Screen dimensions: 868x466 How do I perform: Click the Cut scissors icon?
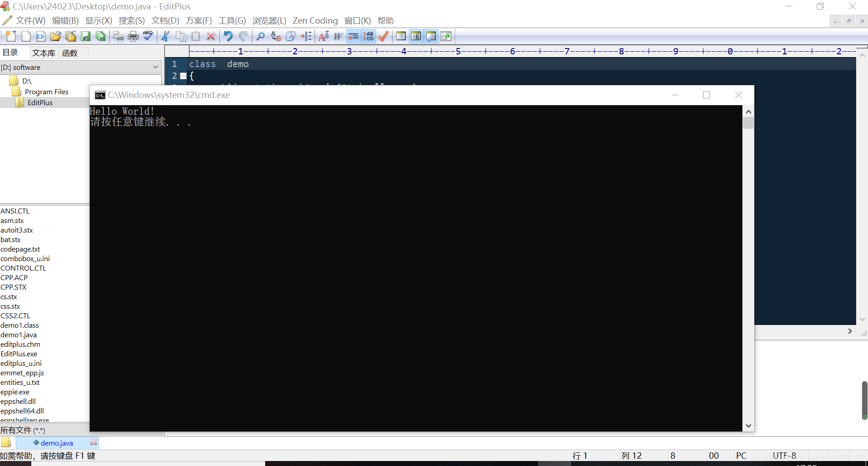click(166, 36)
